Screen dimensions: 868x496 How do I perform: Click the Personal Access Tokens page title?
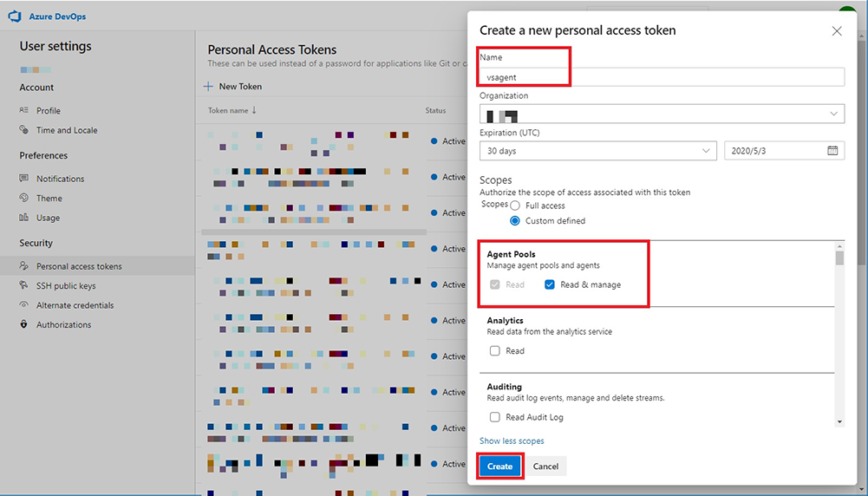coord(271,49)
